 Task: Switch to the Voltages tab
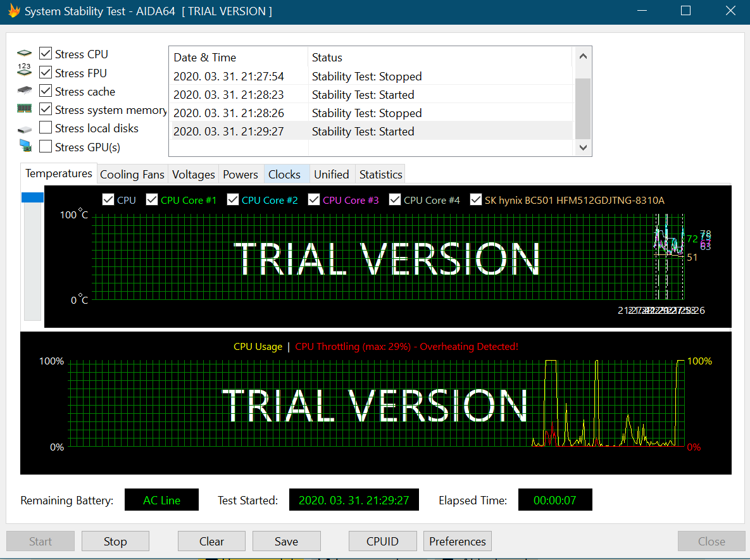193,175
